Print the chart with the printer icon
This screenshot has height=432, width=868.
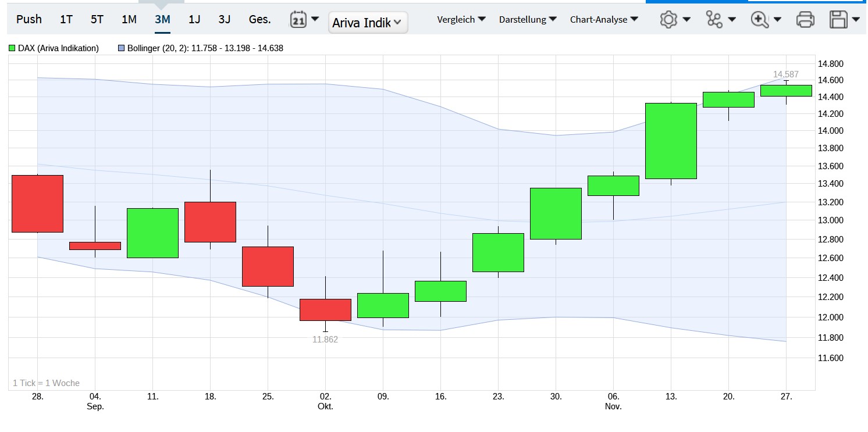(805, 20)
